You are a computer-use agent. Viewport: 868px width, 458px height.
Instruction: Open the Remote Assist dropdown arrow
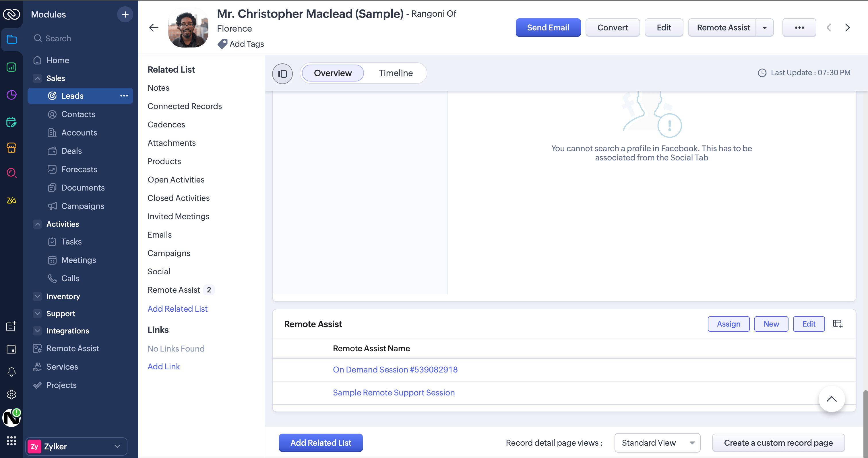[765, 28]
